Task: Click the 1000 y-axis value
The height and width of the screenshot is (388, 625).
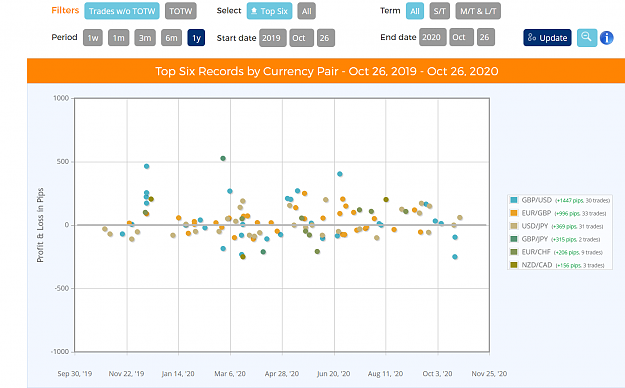Action: tap(61, 98)
